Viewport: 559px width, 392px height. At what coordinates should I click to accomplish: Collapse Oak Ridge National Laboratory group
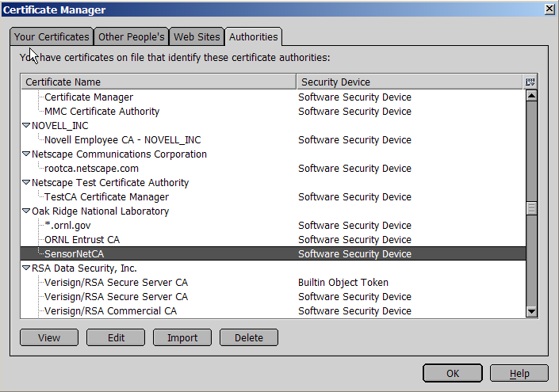coord(26,211)
